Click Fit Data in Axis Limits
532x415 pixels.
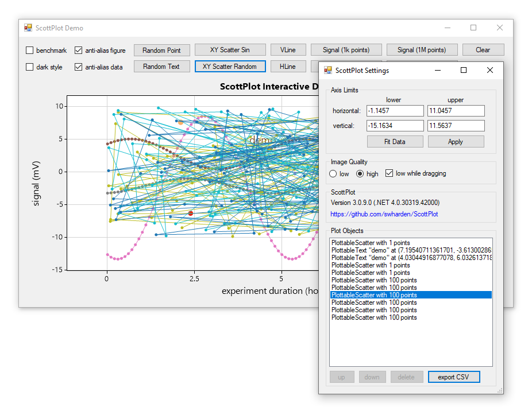tap(395, 141)
